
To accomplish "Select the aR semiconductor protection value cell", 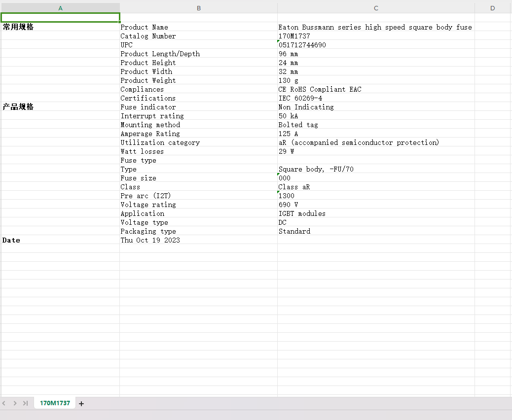I will click(x=376, y=142).
